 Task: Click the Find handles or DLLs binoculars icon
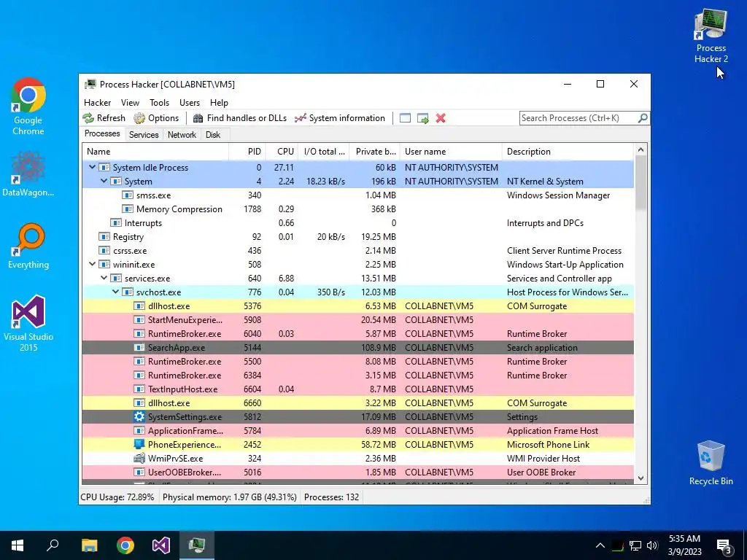pyautogui.click(x=198, y=118)
